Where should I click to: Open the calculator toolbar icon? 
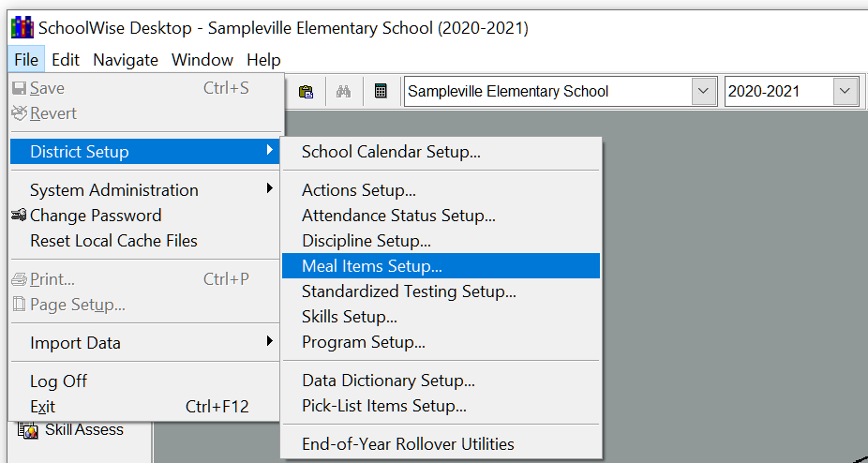381,92
